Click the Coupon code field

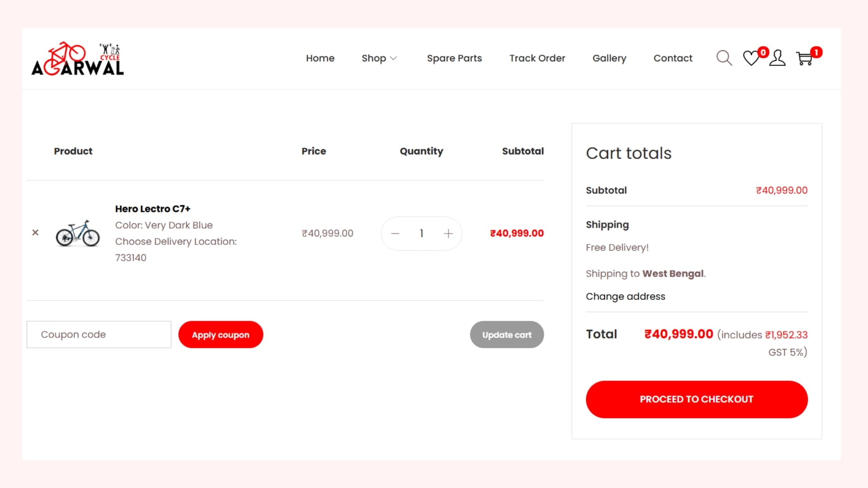coord(99,334)
